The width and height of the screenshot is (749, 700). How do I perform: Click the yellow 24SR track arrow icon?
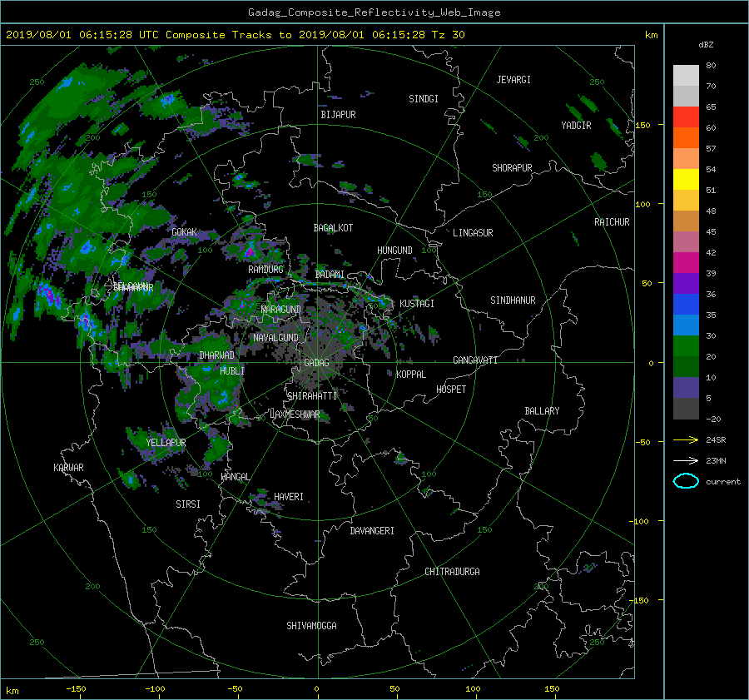pos(686,439)
